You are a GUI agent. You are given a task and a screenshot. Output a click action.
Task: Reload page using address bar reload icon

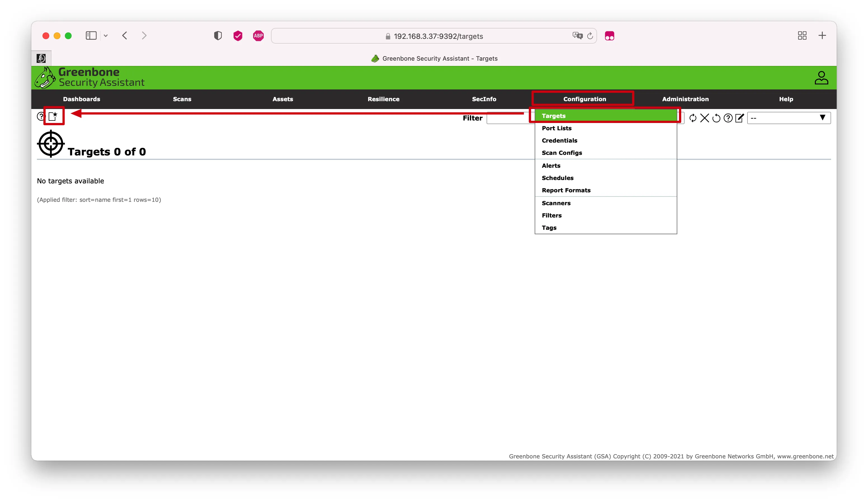click(590, 36)
